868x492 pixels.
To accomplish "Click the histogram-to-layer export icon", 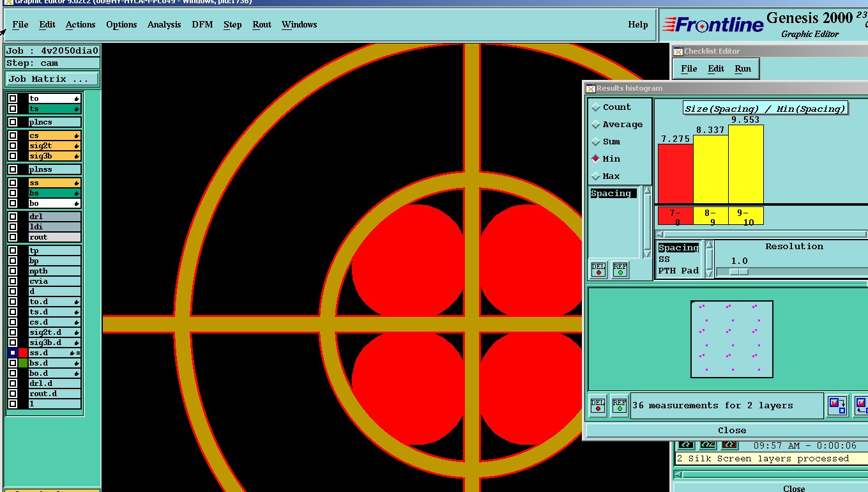I will pyautogui.click(x=837, y=406).
